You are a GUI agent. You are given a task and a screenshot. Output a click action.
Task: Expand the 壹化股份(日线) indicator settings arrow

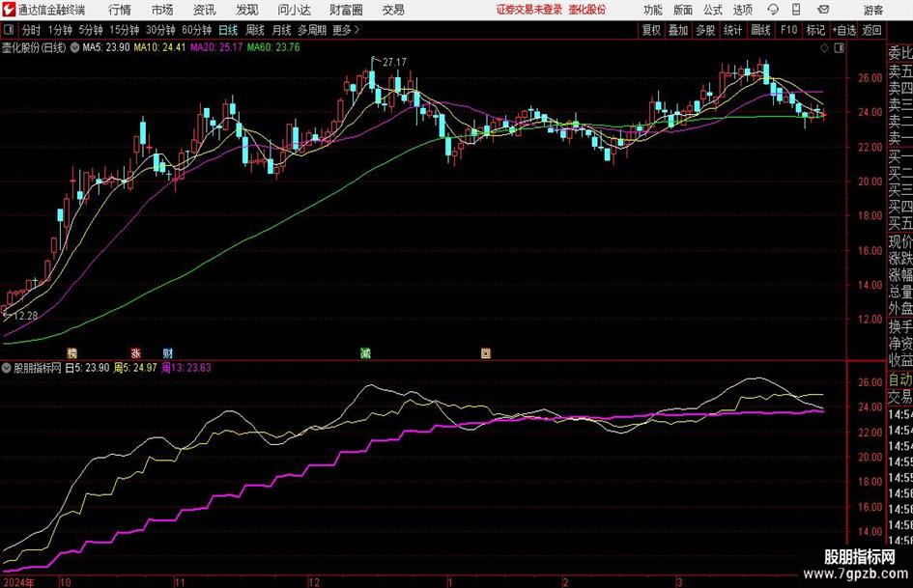click(x=74, y=47)
